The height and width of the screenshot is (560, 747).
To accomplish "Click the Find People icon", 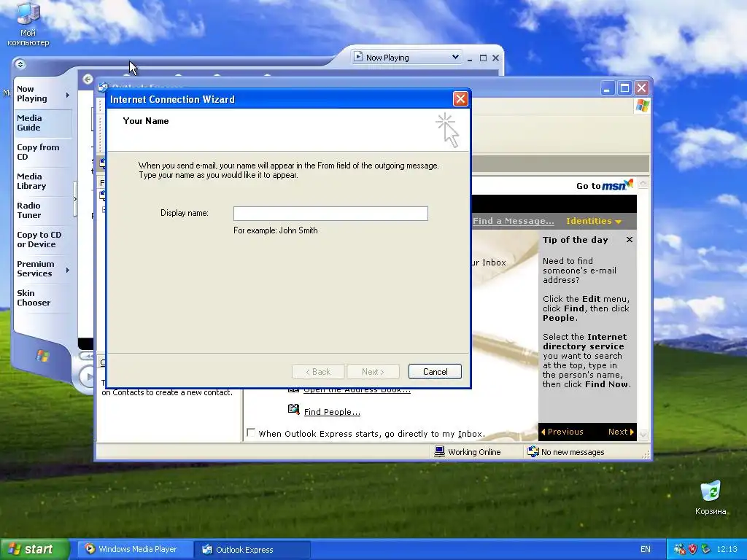I will (x=294, y=410).
